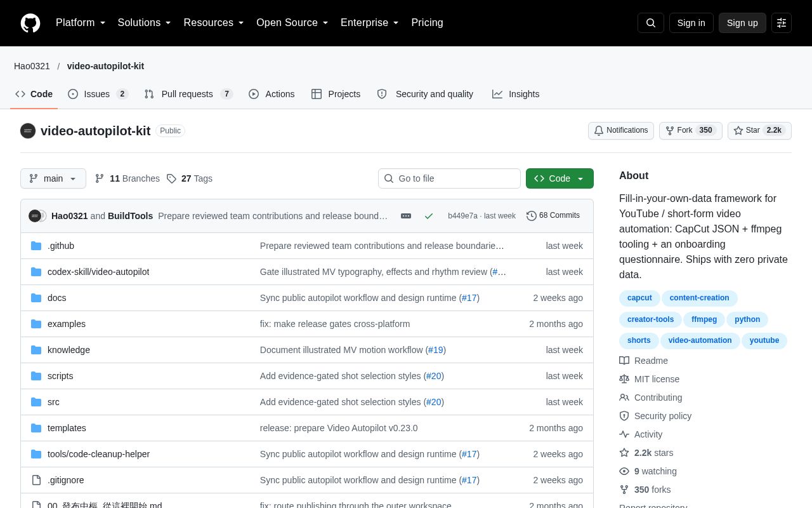Image resolution: width=812 pixels, height=508 pixels.
Task: Open the Readme link in About
Action: click(643, 361)
